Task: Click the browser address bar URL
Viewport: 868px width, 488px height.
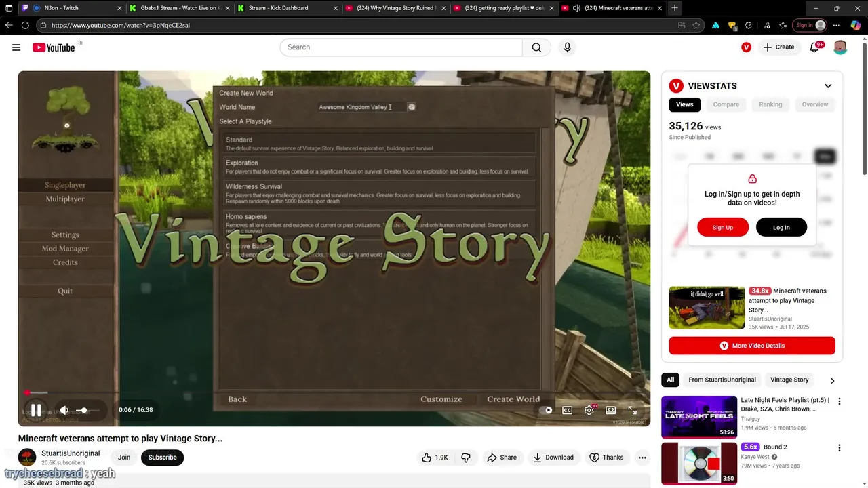Action: [x=120, y=25]
